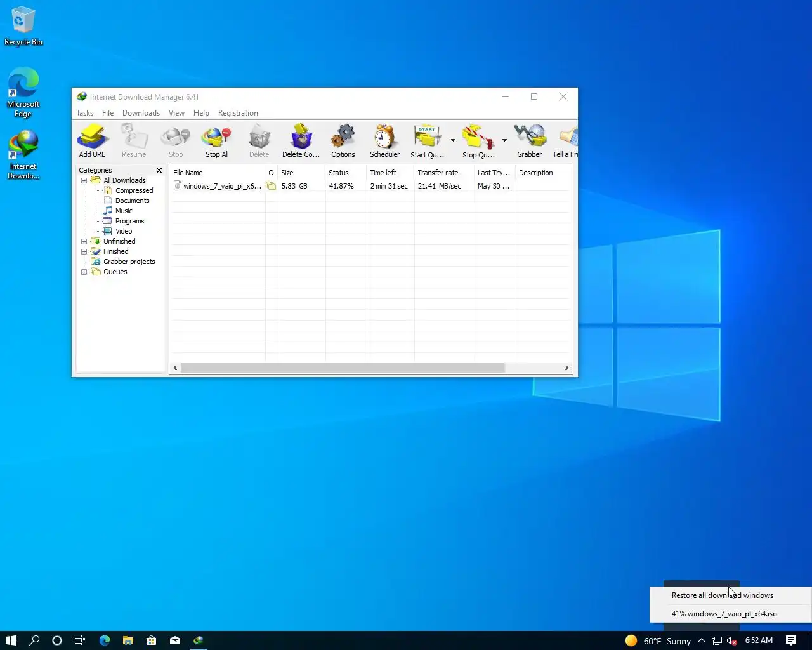Sort by Time left column header
812x650 pixels.
click(390, 173)
